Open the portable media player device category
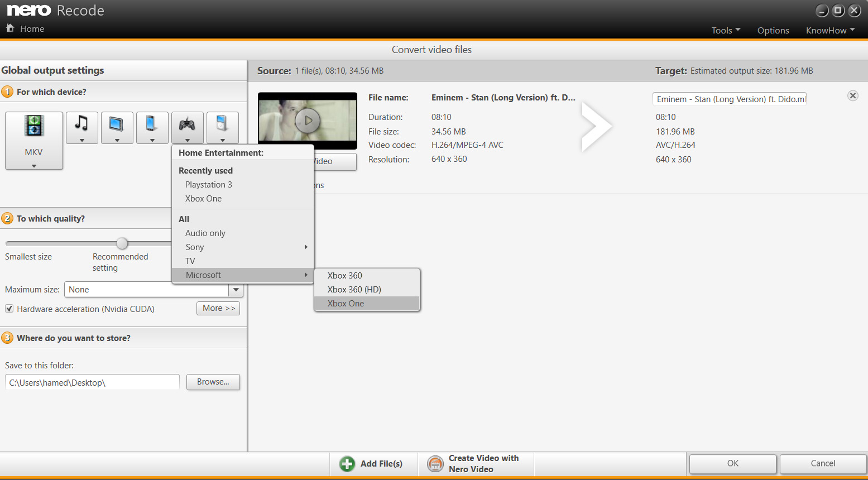Viewport: 868px width, 480px height. click(x=223, y=128)
